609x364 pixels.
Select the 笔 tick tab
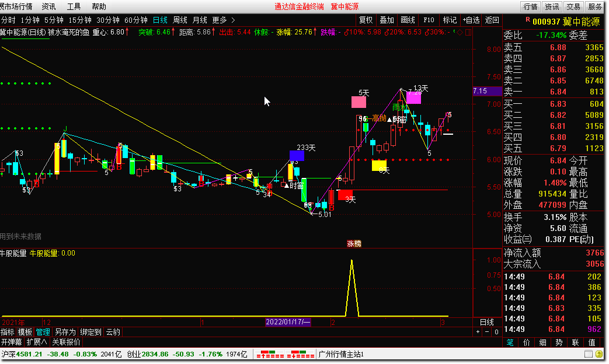coord(510,342)
